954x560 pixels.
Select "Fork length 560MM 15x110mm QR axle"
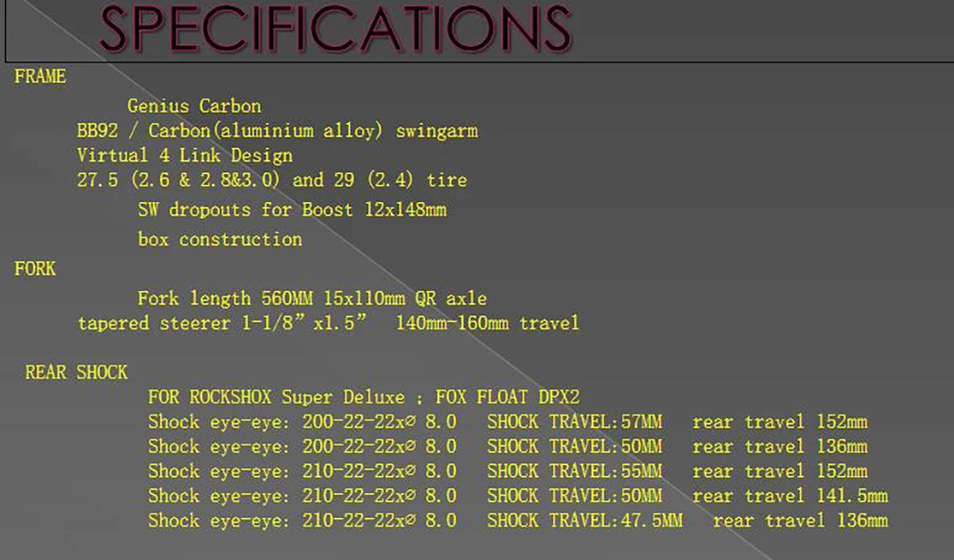tap(312, 299)
